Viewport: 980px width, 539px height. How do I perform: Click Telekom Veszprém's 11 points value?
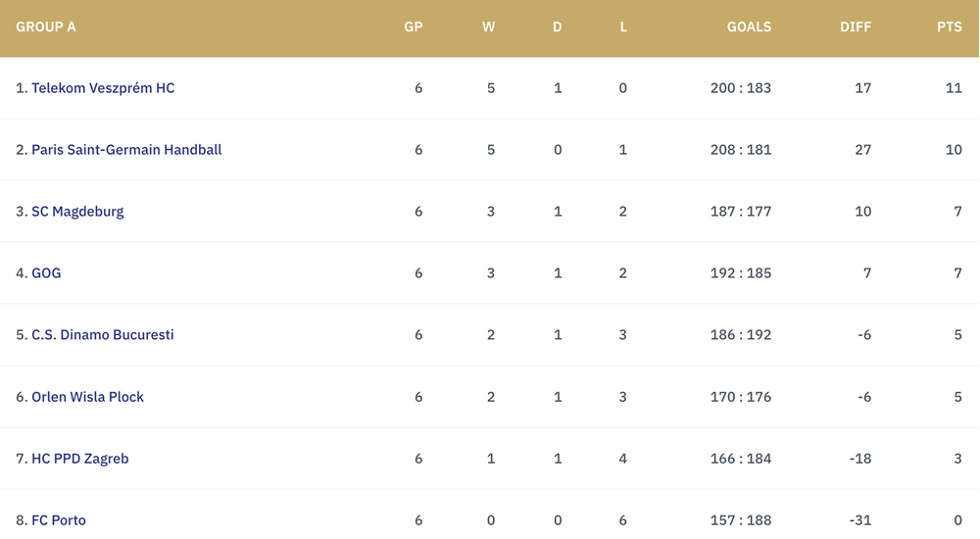point(954,88)
